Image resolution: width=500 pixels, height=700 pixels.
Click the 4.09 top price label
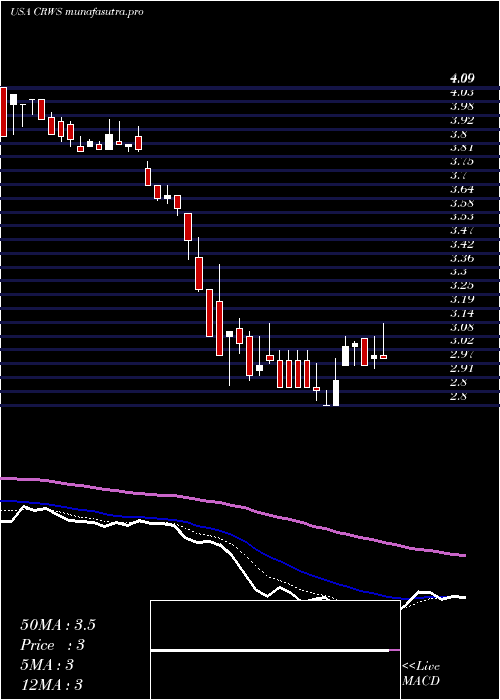(x=462, y=79)
